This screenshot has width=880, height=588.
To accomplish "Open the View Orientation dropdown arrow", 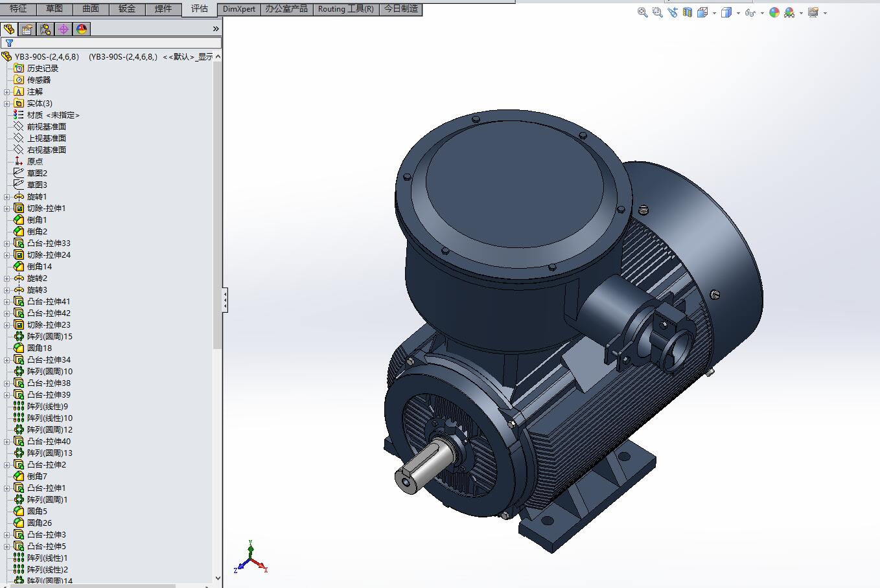I will 714,13.
